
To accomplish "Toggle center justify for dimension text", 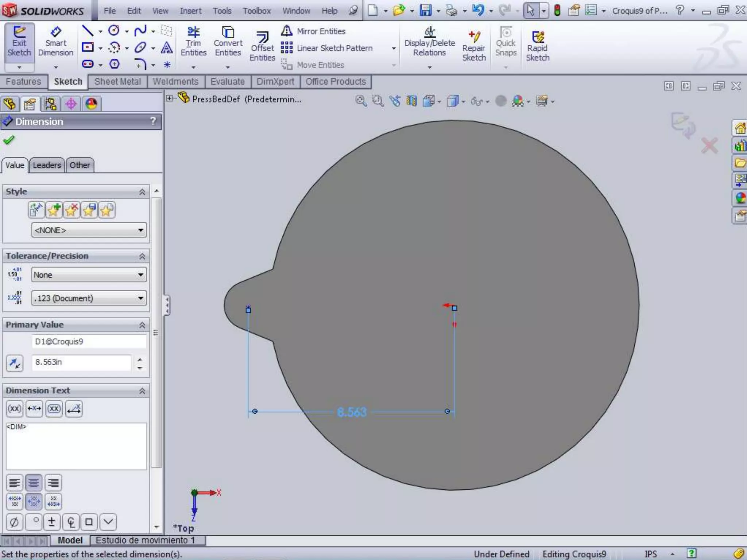I will click(x=34, y=483).
